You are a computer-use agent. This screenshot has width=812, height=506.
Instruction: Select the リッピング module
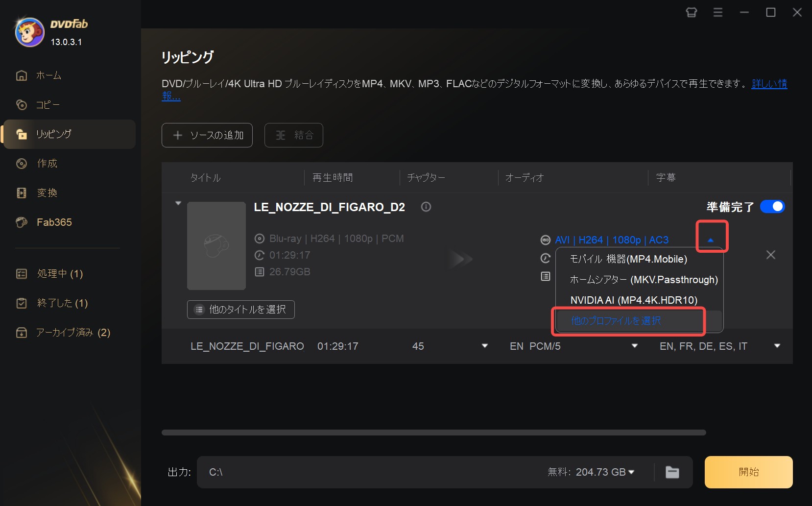click(x=70, y=134)
